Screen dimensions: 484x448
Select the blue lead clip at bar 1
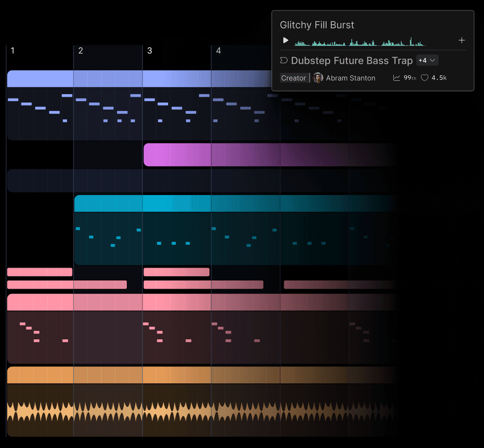[x=40, y=78]
